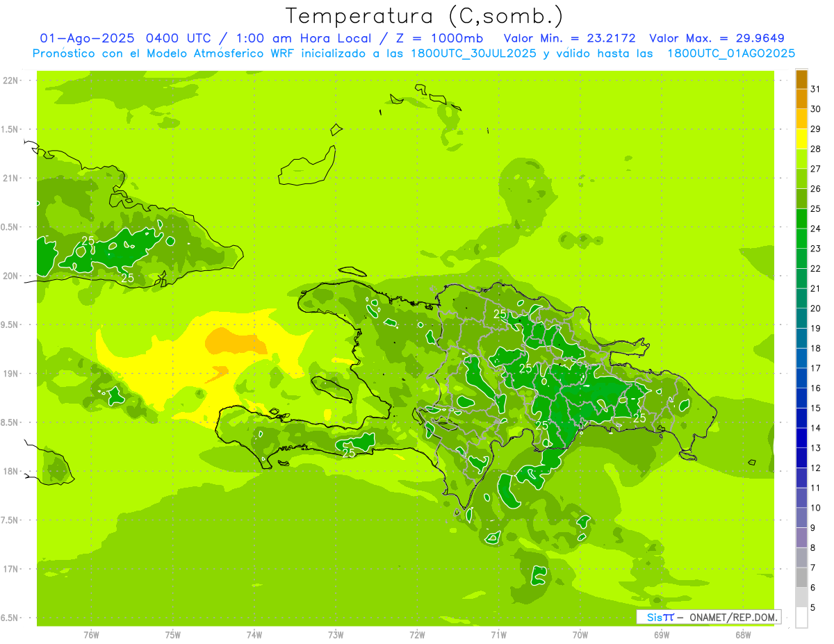This screenshot has height=644, width=834.
Task: Click the '20N' latitude axis label
Action: pyautogui.click(x=10, y=276)
